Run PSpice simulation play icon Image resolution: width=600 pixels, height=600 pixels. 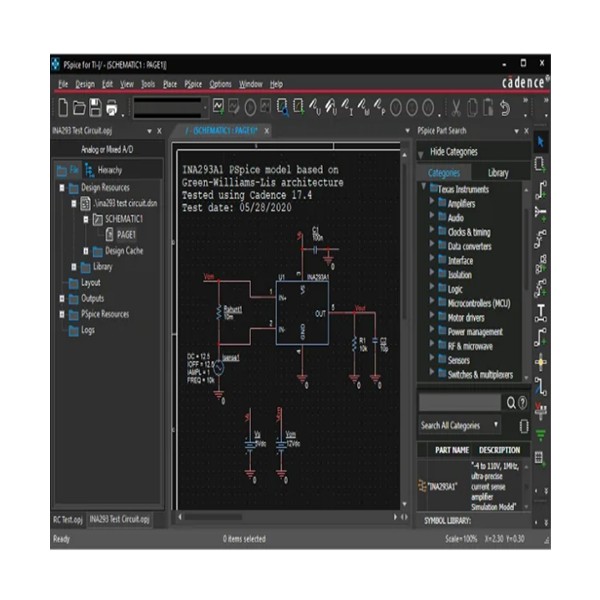tap(250, 108)
